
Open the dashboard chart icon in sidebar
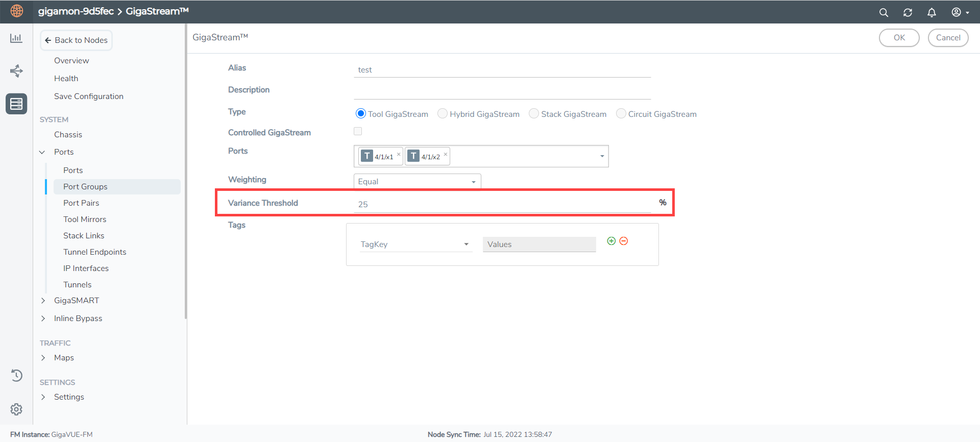click(x=16, y=38)
